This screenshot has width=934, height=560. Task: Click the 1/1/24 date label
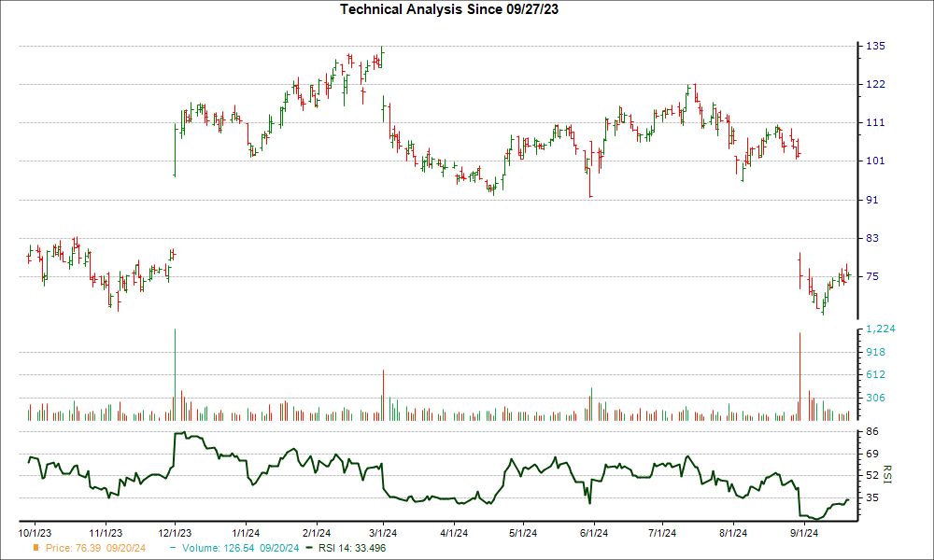click(x=246, y=533)
